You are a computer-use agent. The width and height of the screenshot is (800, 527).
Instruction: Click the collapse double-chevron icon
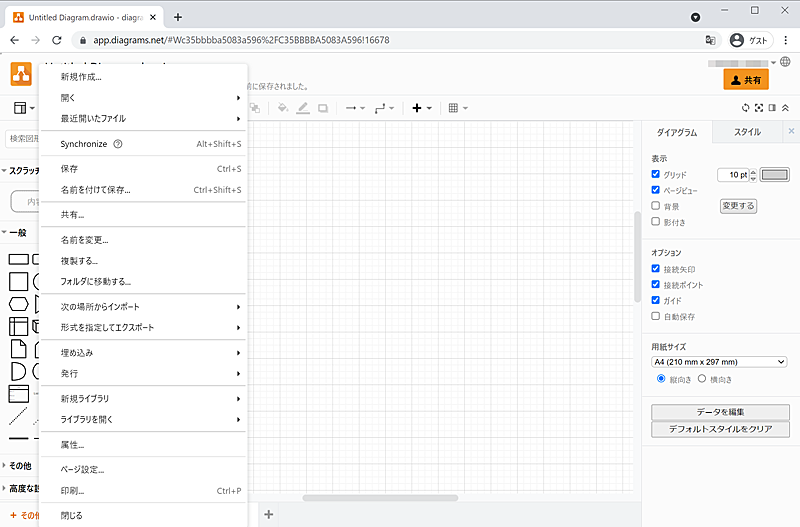coord(786,108)
